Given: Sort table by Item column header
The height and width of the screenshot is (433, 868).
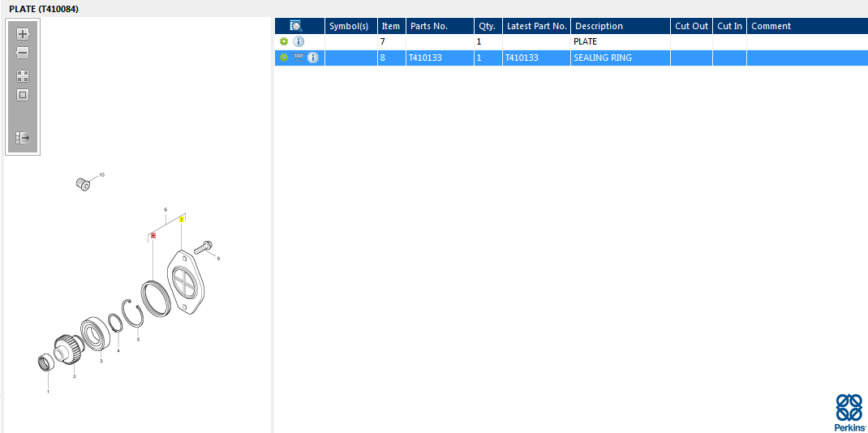Looking at the screenshot, I should 391,26.
